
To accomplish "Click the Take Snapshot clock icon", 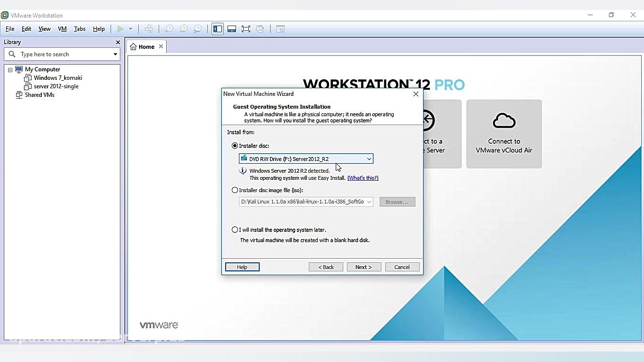I will coord(169,29).
